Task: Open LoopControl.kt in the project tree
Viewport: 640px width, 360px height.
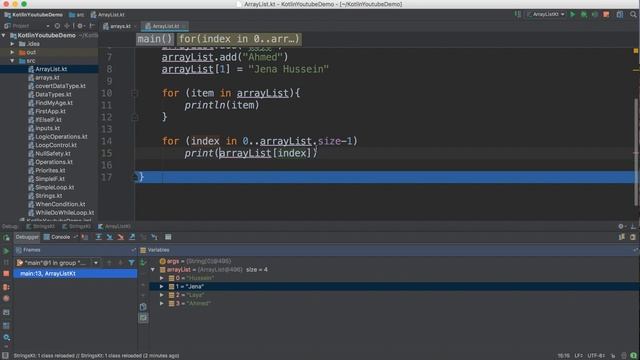Action: (56, 145)
